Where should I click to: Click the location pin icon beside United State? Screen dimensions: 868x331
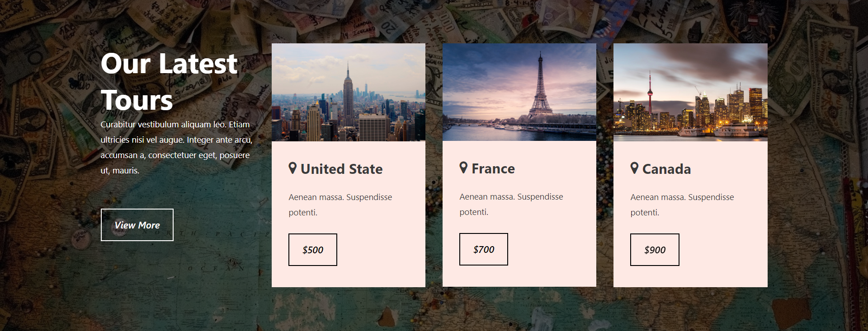click(x=292, y=168)
